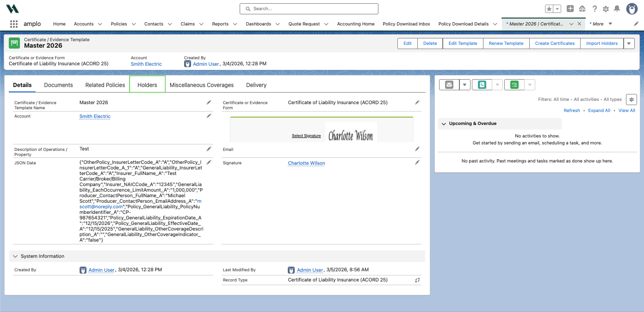Edit the Signature field pencil icon

click(x=417, y=162)
